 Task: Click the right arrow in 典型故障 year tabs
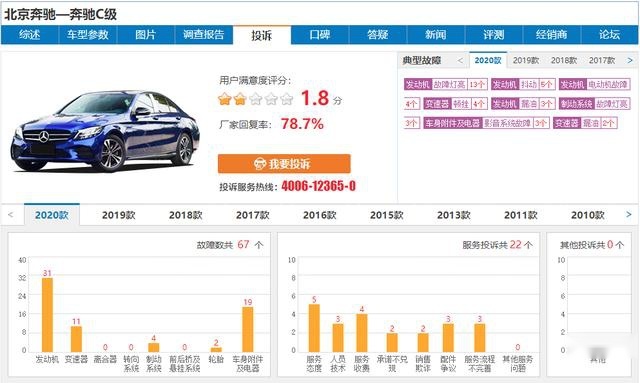coord(630,60)
